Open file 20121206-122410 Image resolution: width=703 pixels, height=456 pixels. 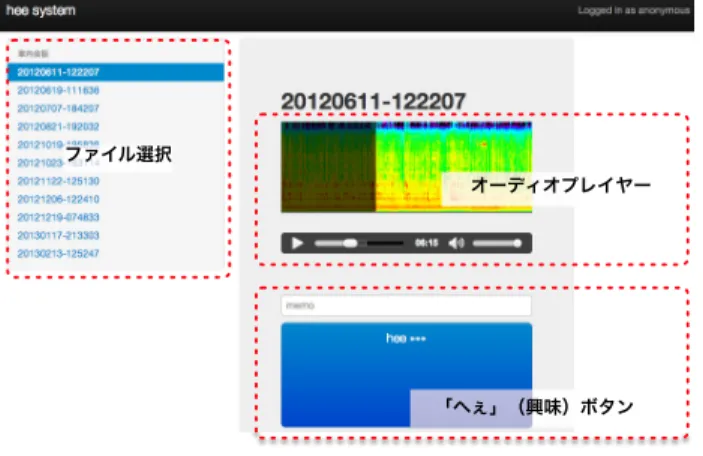[x=58, y=199]
